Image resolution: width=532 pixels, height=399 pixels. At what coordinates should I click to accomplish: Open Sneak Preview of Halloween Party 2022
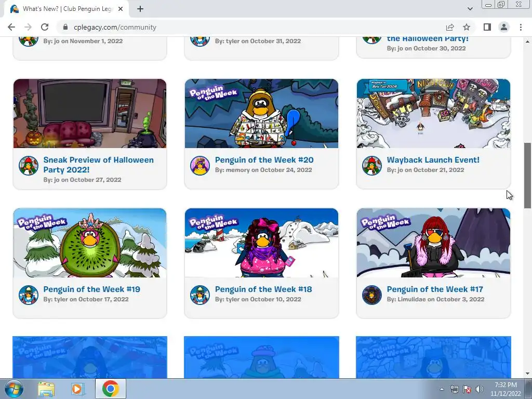pos(98,165)
